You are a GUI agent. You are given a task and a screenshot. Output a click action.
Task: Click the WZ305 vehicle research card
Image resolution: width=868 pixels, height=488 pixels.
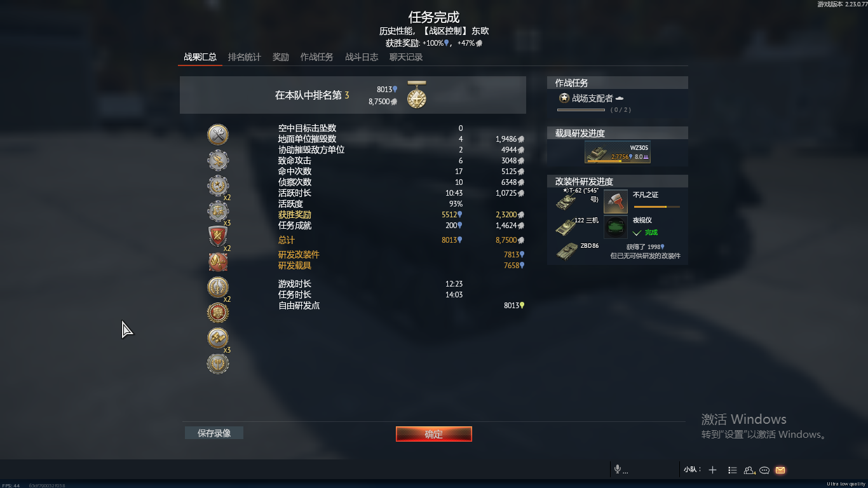(x=618, y=152)
